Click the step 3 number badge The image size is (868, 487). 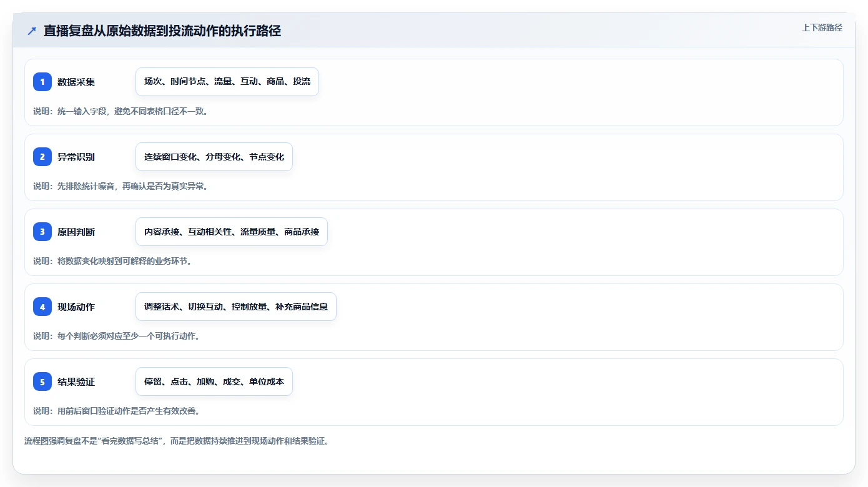point(42,232)
